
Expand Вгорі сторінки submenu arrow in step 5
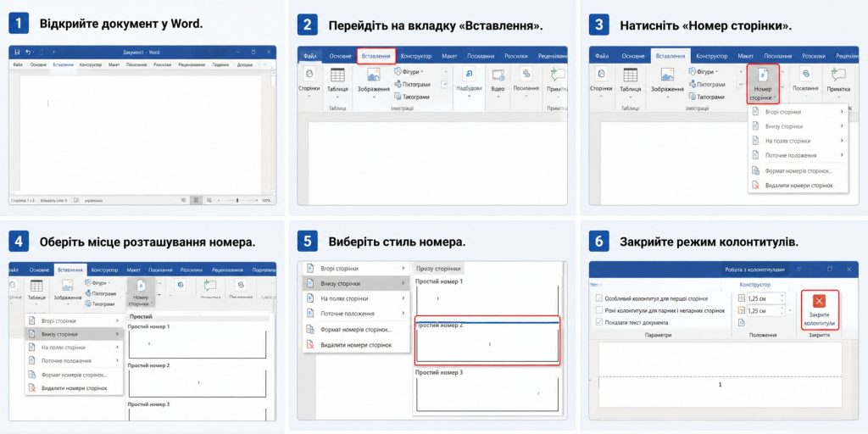tap(403, 269)
